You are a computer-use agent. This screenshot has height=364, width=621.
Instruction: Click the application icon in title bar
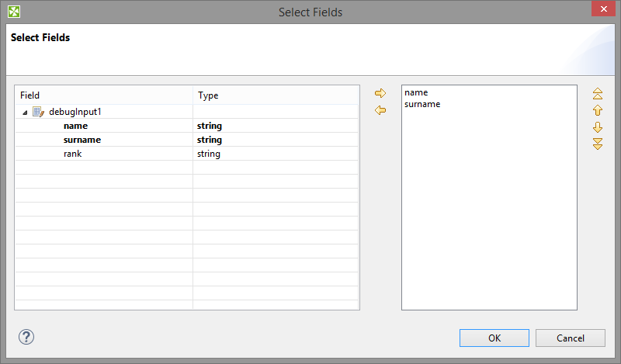pyautogui.click(x=14, y=12)
